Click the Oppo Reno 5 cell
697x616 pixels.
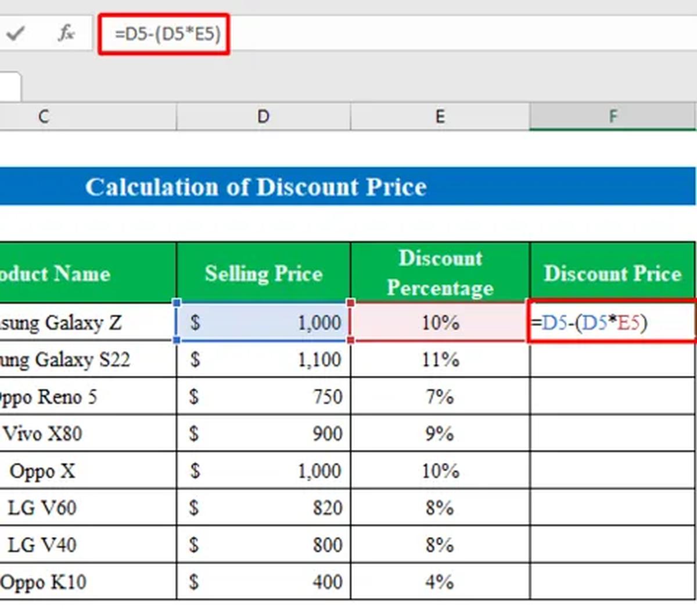pyautogui.click(x=88, y=396)
